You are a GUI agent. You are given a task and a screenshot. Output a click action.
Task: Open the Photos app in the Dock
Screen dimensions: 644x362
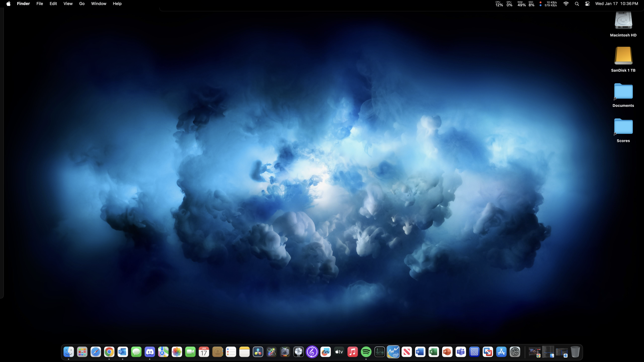click(x=177, y=352)
